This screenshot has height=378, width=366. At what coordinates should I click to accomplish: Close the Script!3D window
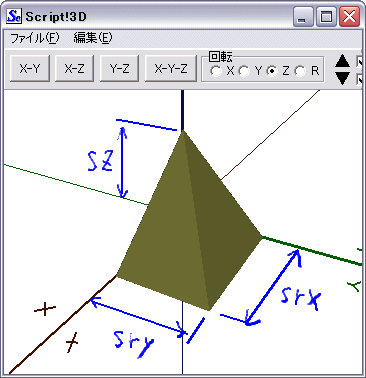tap(349, 17)
